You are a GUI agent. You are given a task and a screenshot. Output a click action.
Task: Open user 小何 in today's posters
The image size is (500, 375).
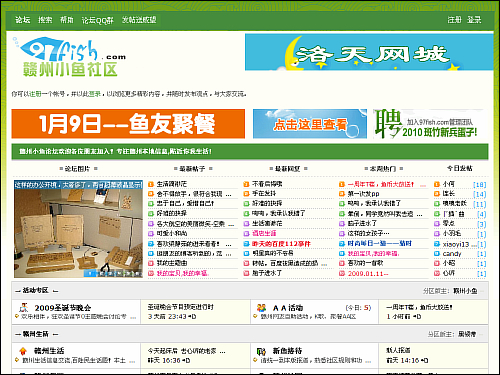449,184
